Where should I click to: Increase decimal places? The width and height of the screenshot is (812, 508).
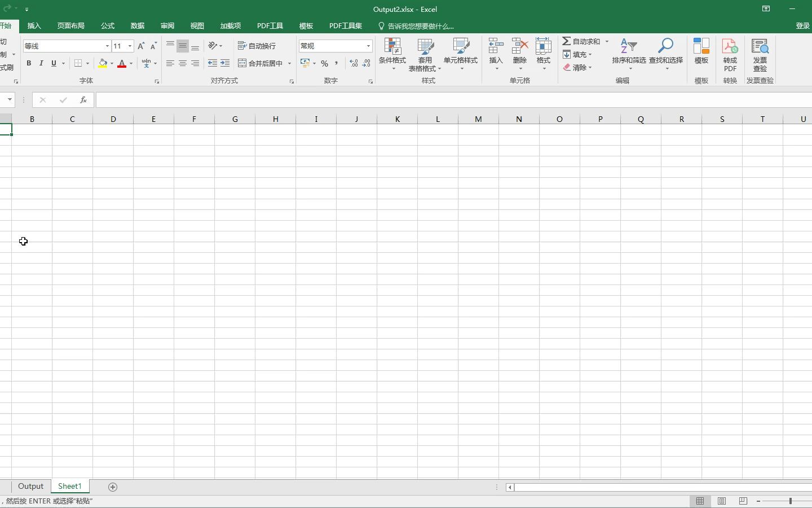354,63
